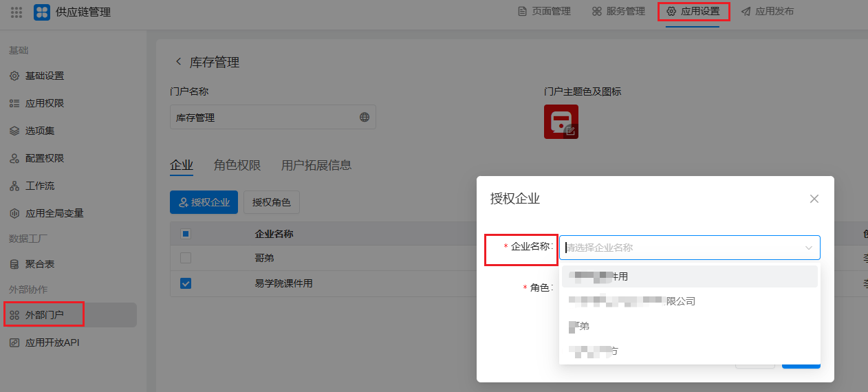Click the globe icon in portal name field

point(365,118)
